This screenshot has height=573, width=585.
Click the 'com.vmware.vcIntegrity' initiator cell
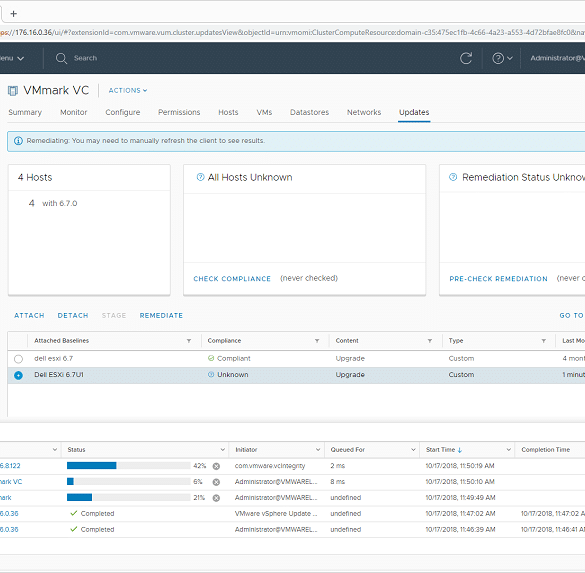coord(270,466)
